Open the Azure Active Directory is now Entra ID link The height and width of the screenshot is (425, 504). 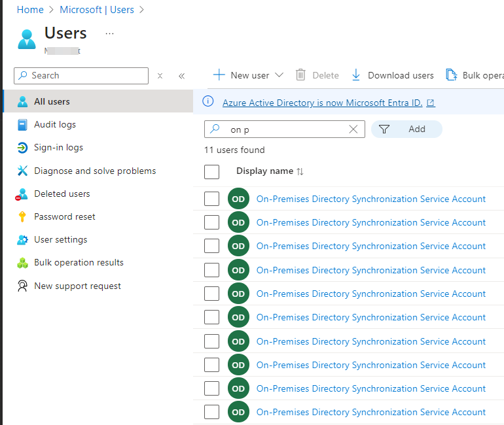coord(323,103)
